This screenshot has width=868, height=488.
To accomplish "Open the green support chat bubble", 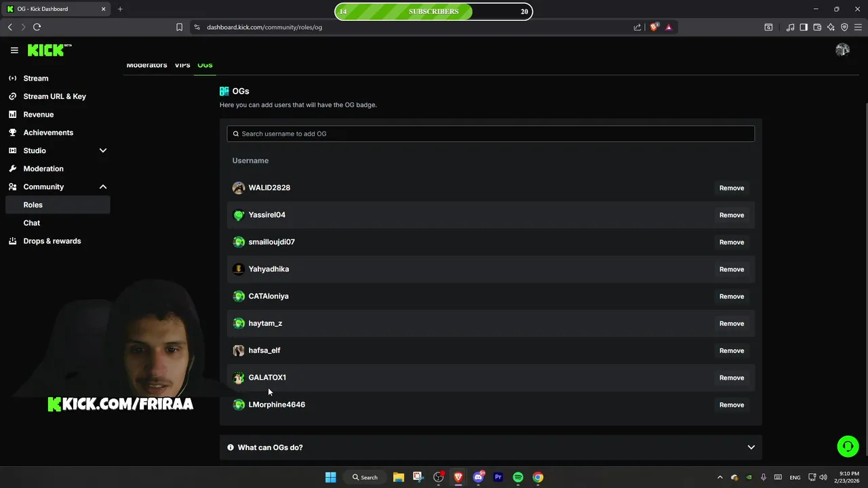I will (848, 446).
